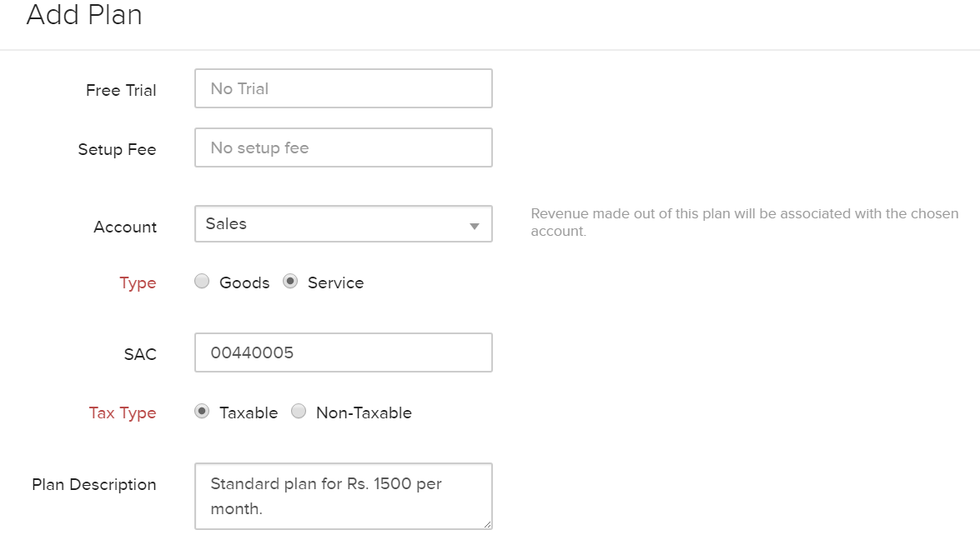The width and height of the screenshot is (980, 545).
Task: Click the Setup Fee input box
Action: click(x=343, y=147)
